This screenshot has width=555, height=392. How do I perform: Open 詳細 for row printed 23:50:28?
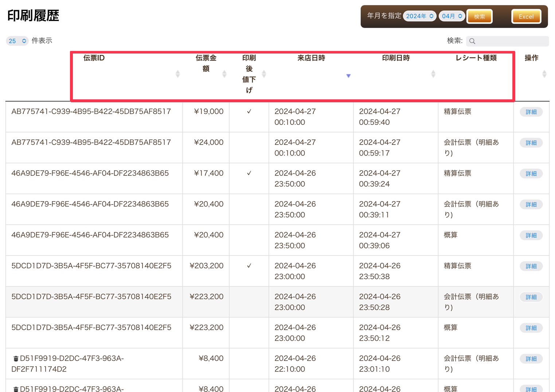[531, 297]
